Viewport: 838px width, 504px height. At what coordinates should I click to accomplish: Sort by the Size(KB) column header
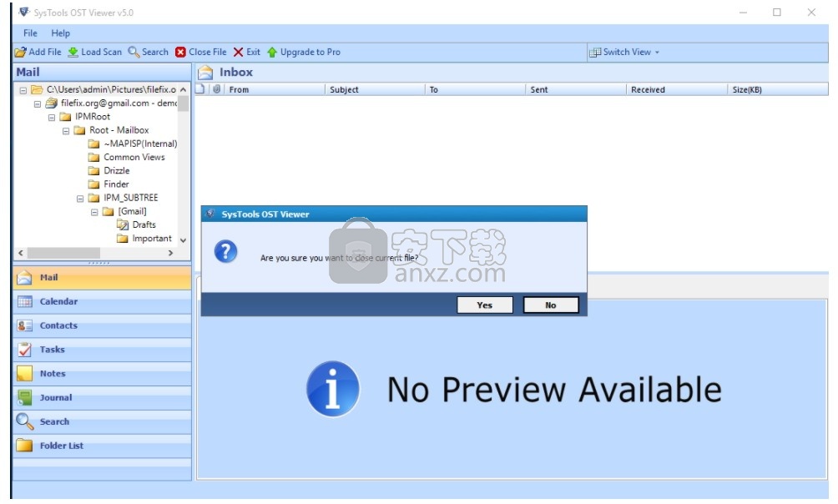tap(778, 90)
